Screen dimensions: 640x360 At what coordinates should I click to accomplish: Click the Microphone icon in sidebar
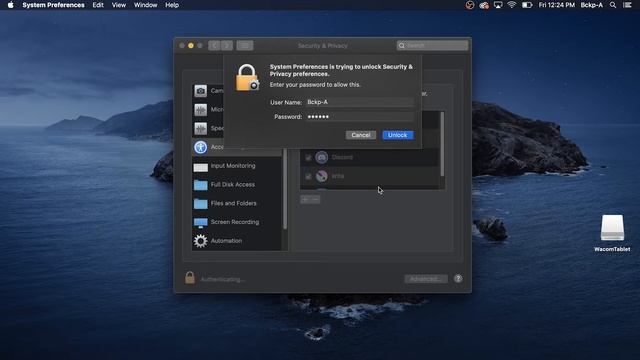click(200, 109)
